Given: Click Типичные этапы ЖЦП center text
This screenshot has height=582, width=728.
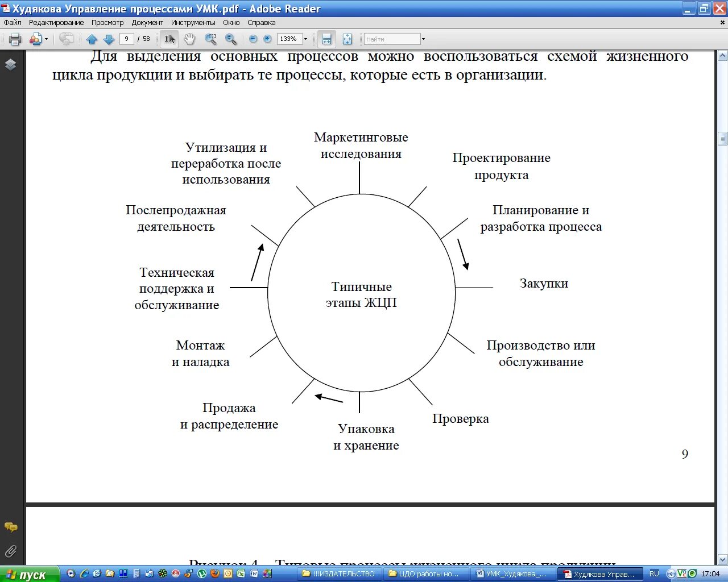Looking at the screenshot, I should coord(361,294).
